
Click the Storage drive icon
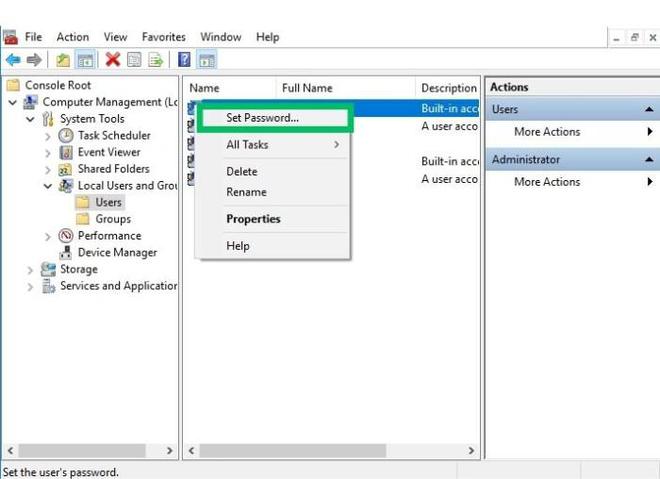coord(48,269)
